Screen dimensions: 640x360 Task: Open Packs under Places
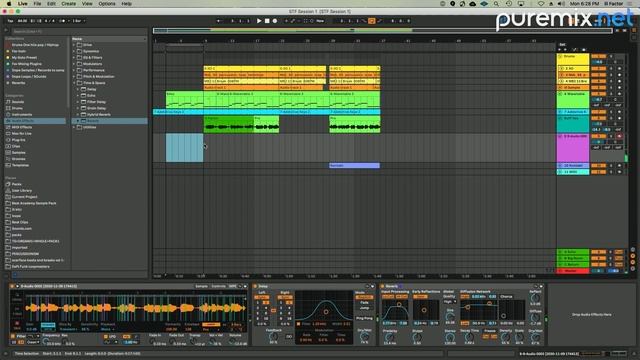click(16, 184)
